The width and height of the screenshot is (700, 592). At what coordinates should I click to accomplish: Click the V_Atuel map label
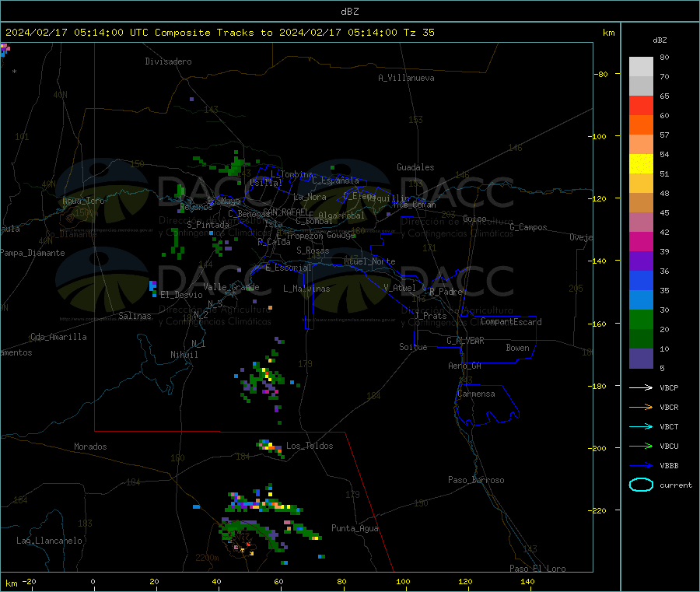tap(400, 288)
